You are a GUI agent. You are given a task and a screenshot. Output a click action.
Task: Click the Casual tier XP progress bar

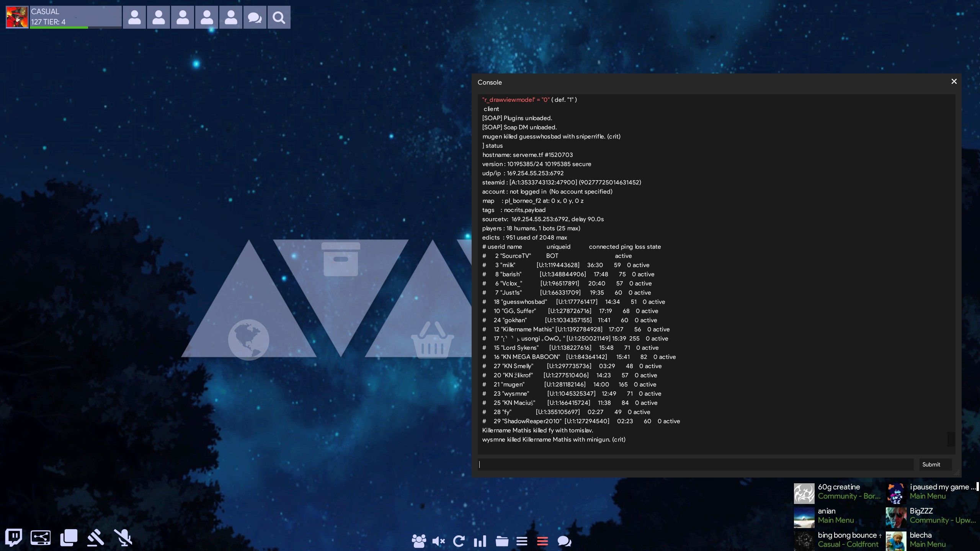click(75, 27)
